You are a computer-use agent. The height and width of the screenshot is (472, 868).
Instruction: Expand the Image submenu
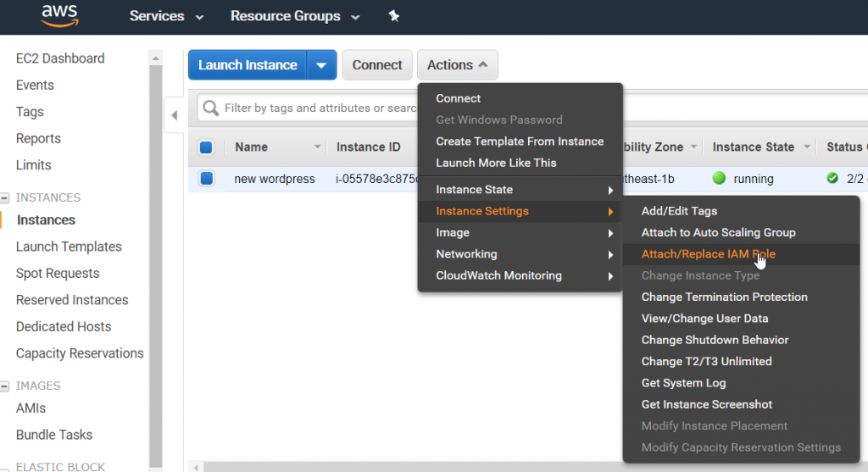coord(520,233)
